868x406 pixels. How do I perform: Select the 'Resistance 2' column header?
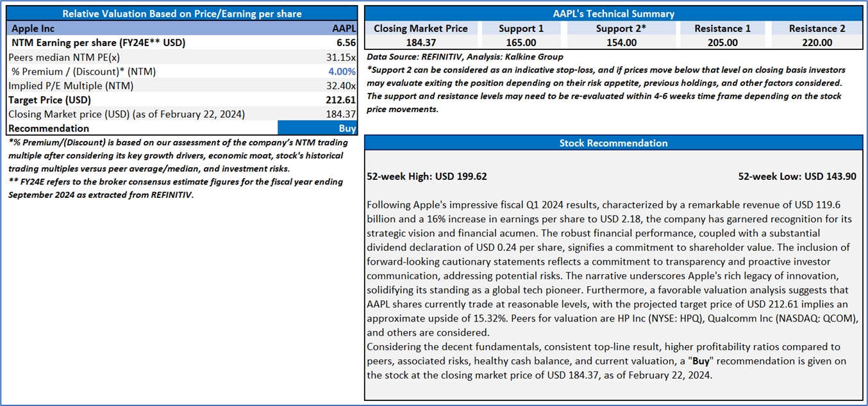click(817, 29)
